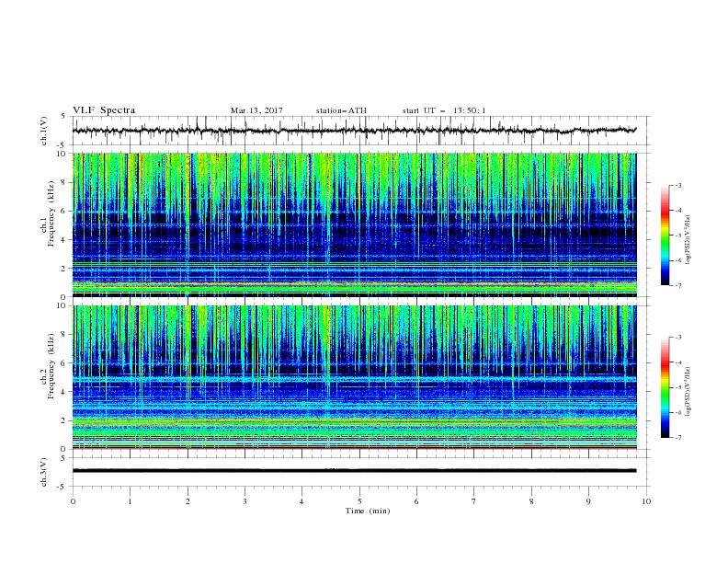
Task: Click the "Time (min)" axis label
Action: [368, 511]
